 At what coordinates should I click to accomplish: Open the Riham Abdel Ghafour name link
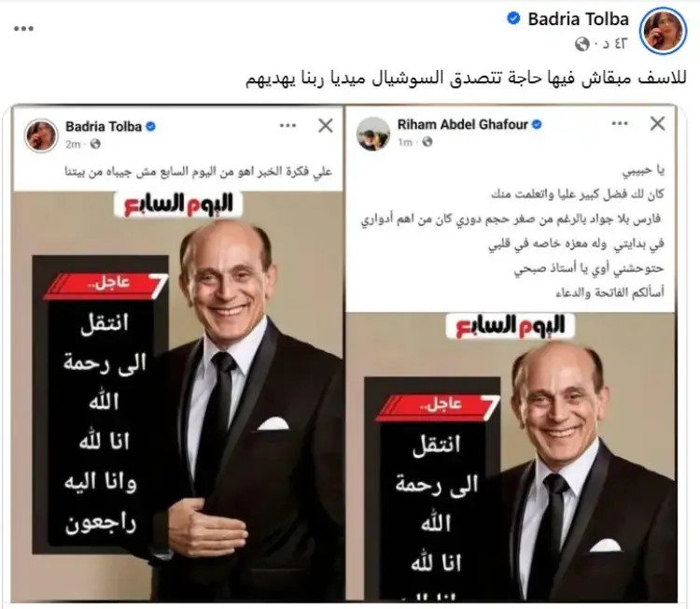[463, 124]
